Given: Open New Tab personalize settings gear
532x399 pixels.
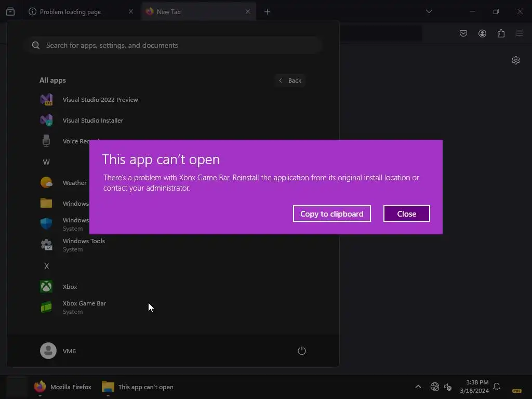Looking at the screenshot, I should [516, 60].
